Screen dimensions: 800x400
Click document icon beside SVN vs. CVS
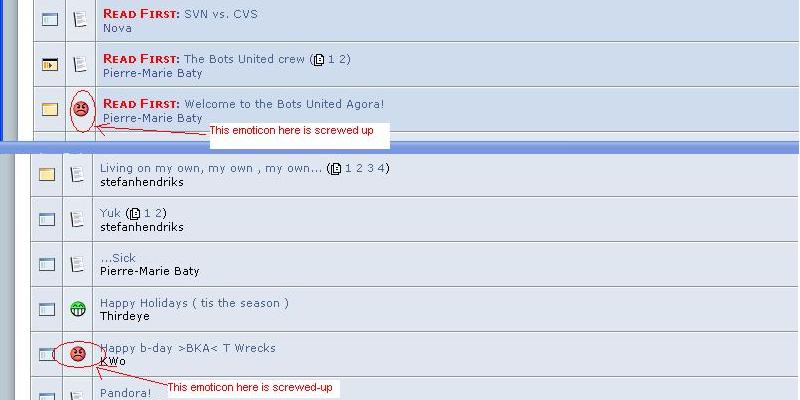pos(81,19)
